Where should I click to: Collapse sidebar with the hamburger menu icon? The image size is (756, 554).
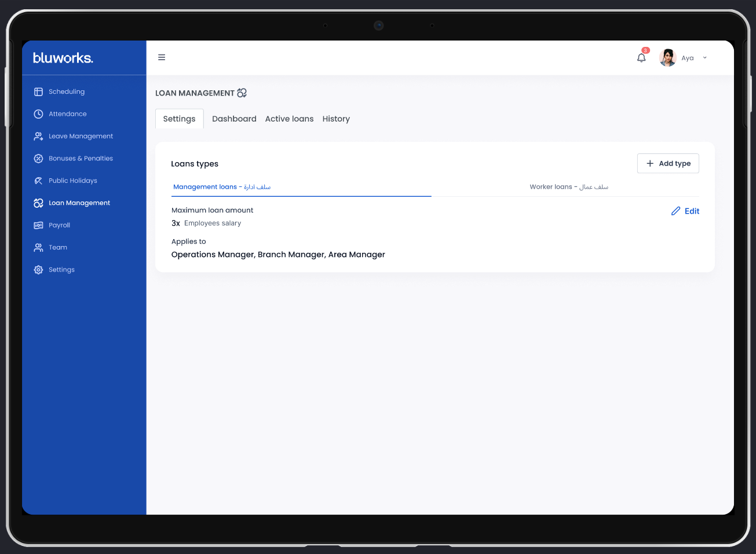point(162,57)
